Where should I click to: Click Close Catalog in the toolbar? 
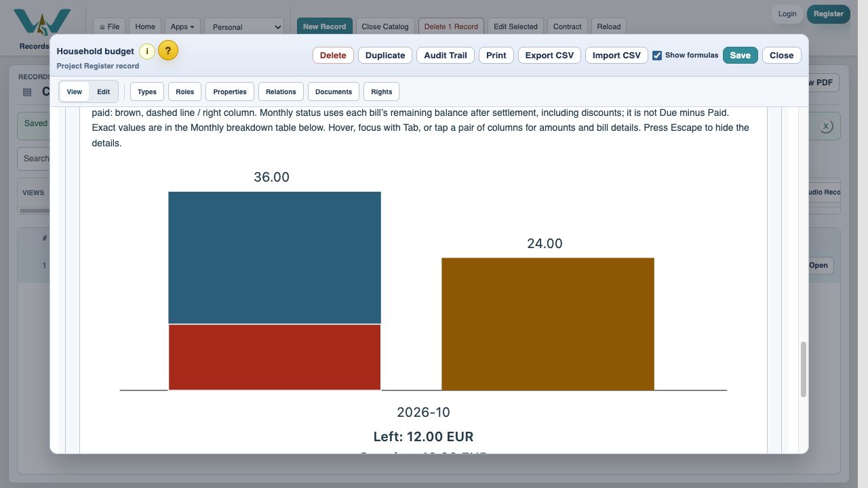pos(385,26)
